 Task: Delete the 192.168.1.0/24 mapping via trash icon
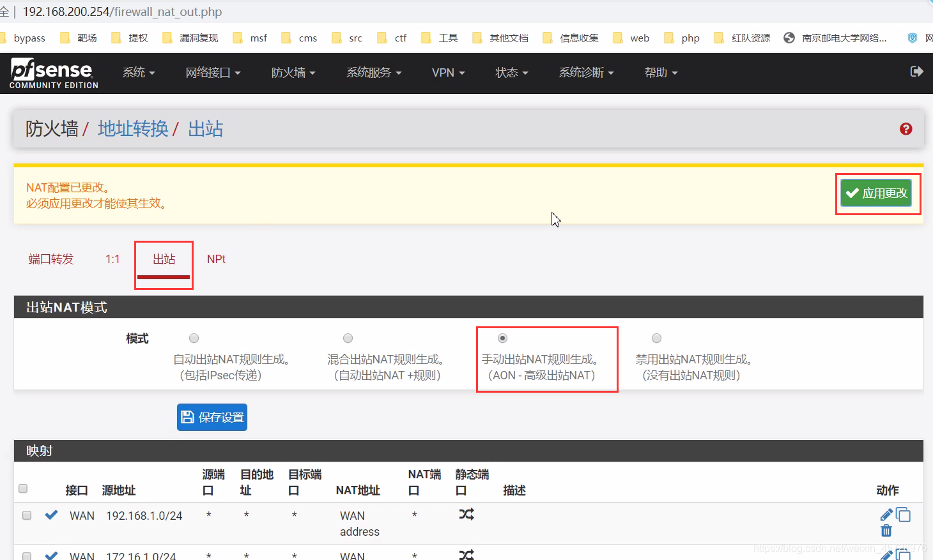tap(886, 531)
